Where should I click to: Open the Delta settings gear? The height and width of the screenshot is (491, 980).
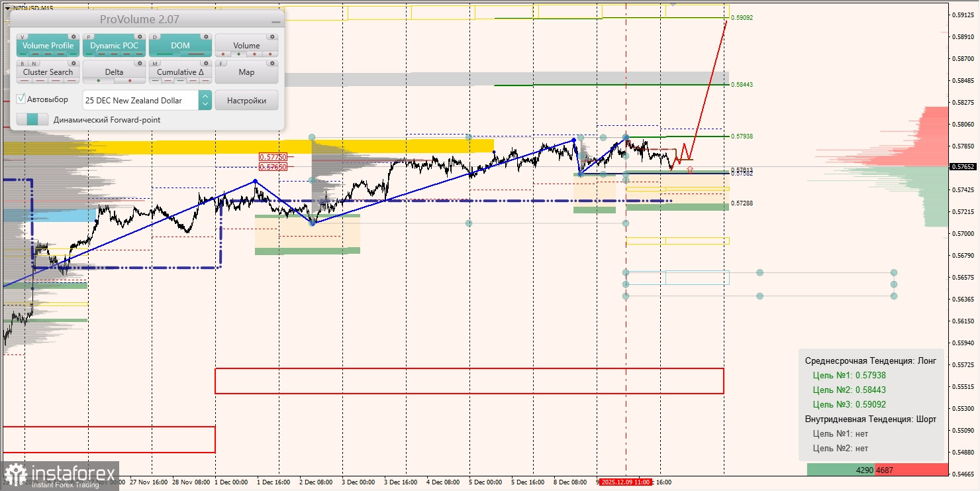[140, 64]
